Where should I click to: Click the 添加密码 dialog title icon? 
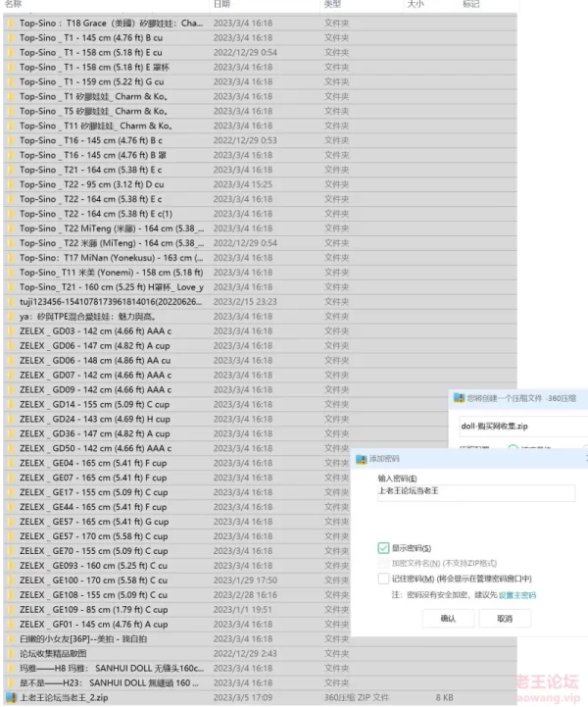pos(361,458)
